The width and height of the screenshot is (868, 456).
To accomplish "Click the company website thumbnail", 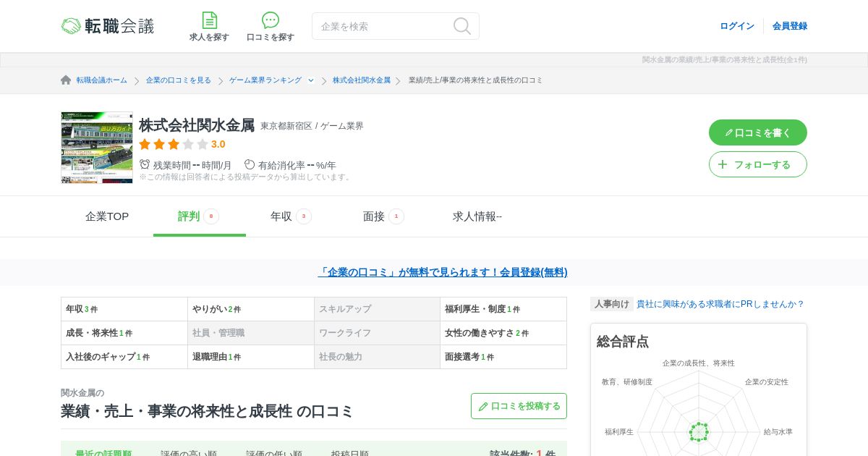I will [97, 148].
